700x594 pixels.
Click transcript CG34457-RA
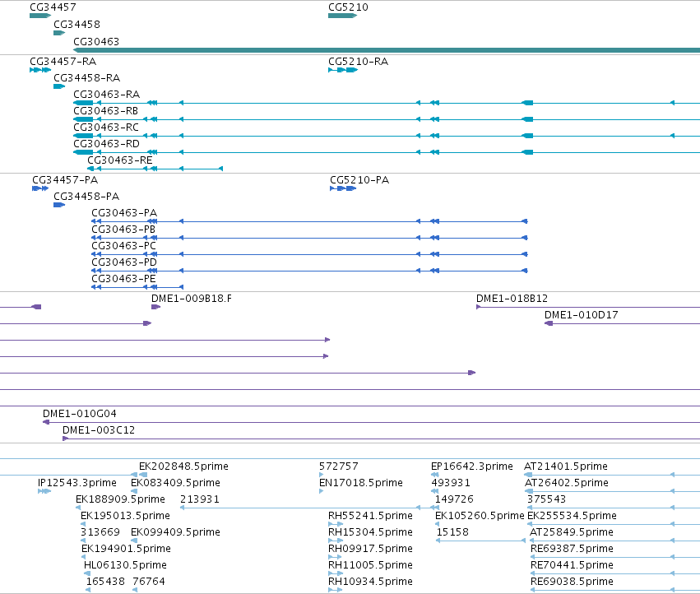coord(40,70)
